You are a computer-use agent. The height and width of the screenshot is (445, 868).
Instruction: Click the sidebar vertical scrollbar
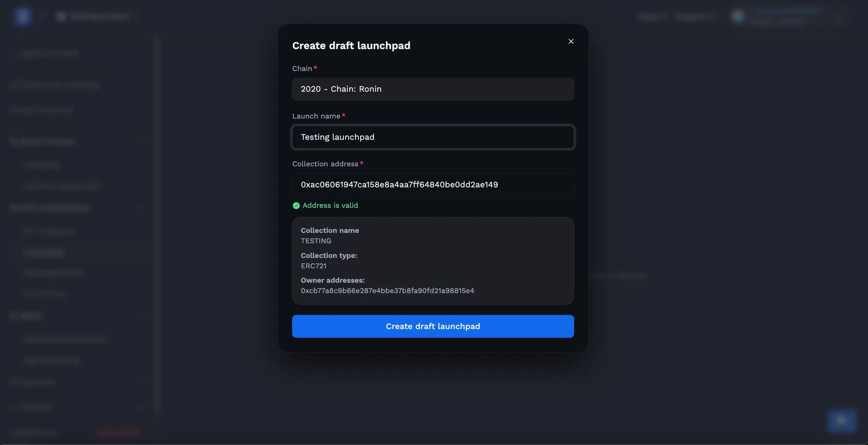point(157,224)
